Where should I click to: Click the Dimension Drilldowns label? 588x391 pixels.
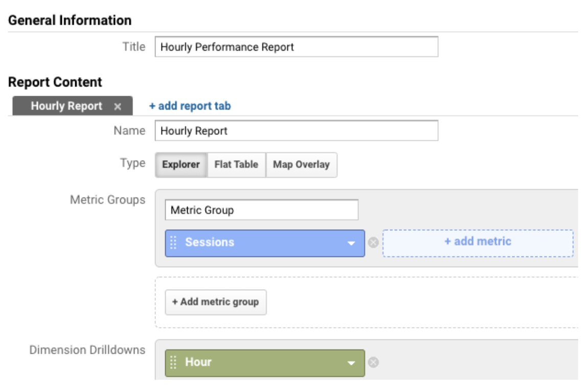[x=87, y=350]
